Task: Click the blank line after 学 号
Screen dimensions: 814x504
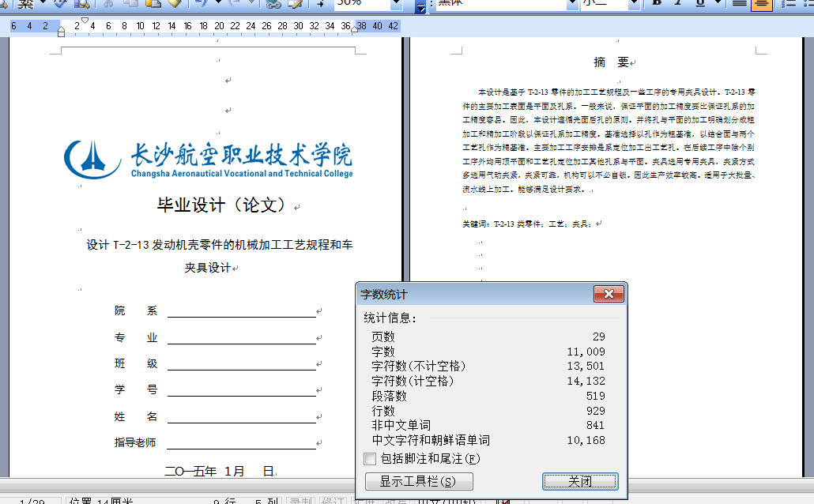Action: pyautogui.click(x=241, y=389)
